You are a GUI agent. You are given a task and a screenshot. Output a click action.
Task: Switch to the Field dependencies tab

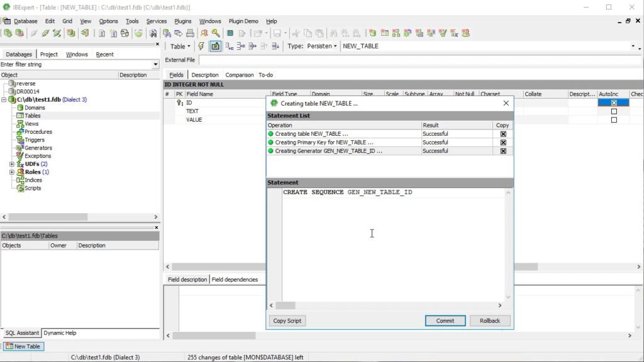click(x=235, y=280)
